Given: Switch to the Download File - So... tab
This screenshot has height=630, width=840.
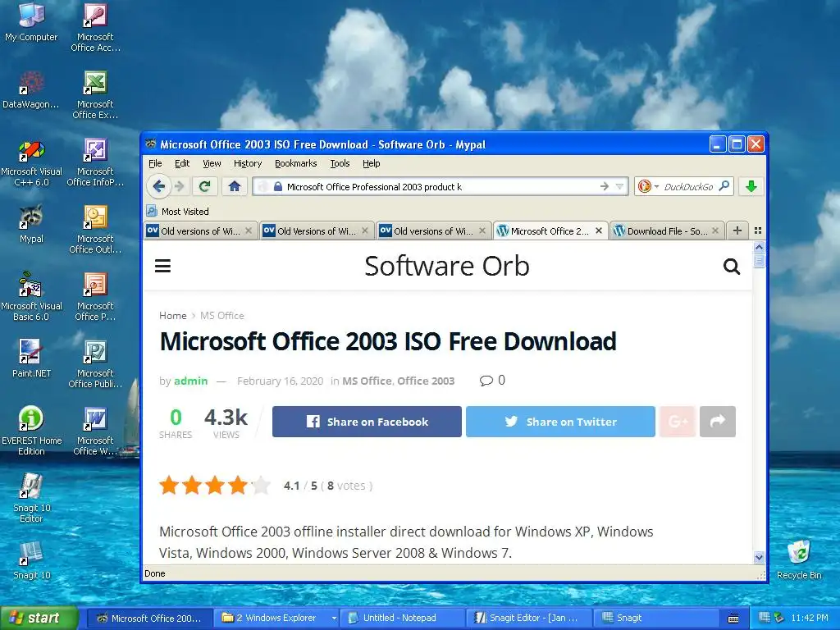Looking at the screenshot, I should 667,231.
